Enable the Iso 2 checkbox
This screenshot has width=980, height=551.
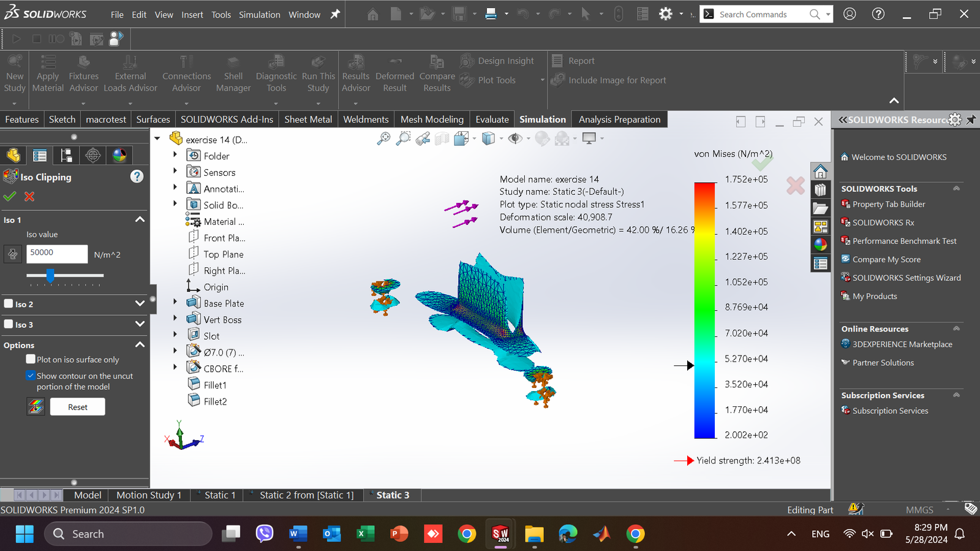coord(9,303)
